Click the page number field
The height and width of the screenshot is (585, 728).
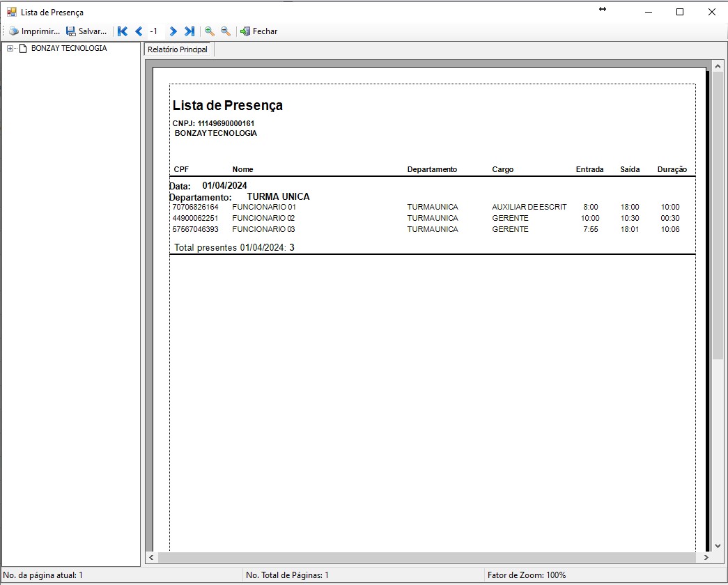coord(154,31)
